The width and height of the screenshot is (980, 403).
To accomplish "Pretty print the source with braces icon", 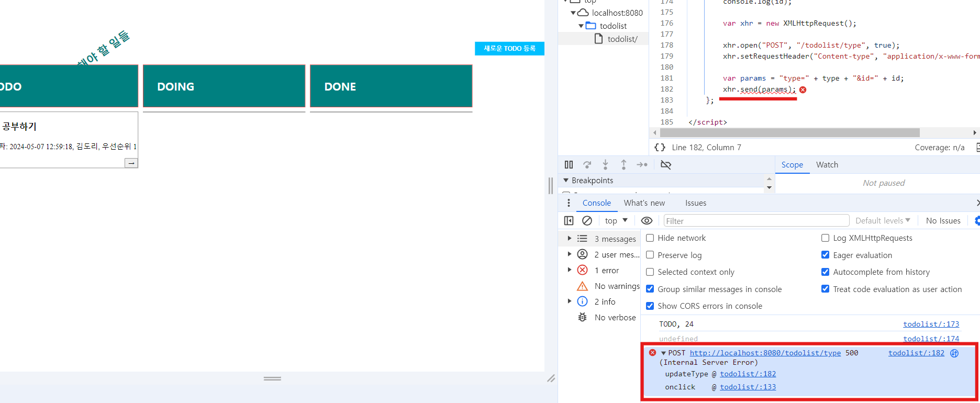I will point(660,148).
